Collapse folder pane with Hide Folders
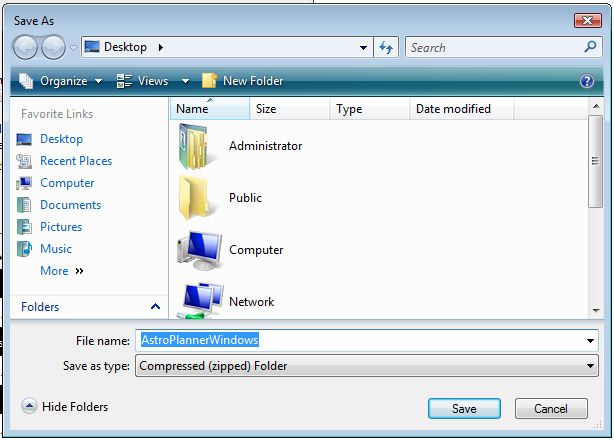This screenshot has width=614, height=440. click(65, 407)
